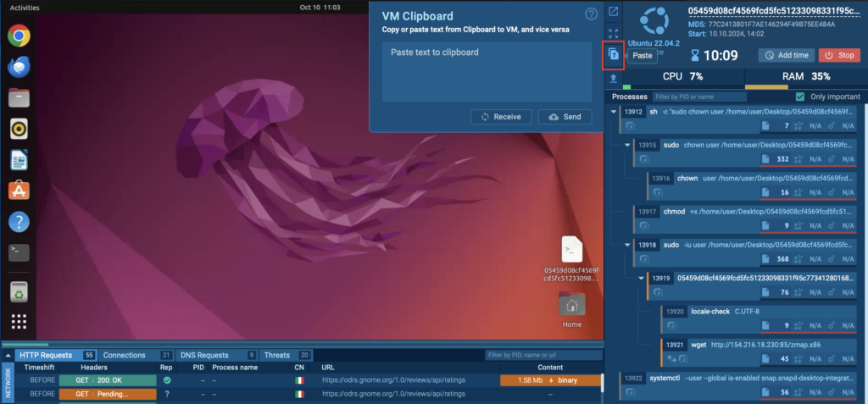Switch to Threats tab
Viewport: 868px width, 404px height.
(x=286, y=355)
